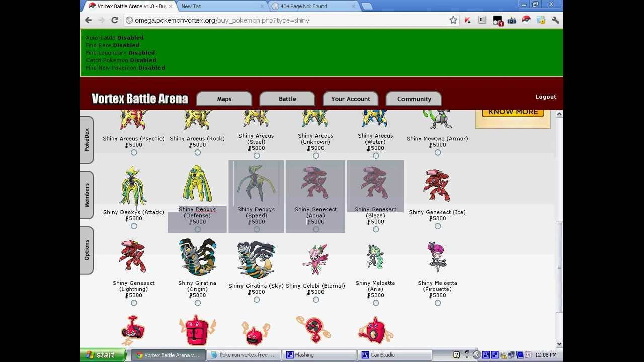
Task: Click Shiny Meloetta (Pirouette) sprite
Action: point(437,257)
